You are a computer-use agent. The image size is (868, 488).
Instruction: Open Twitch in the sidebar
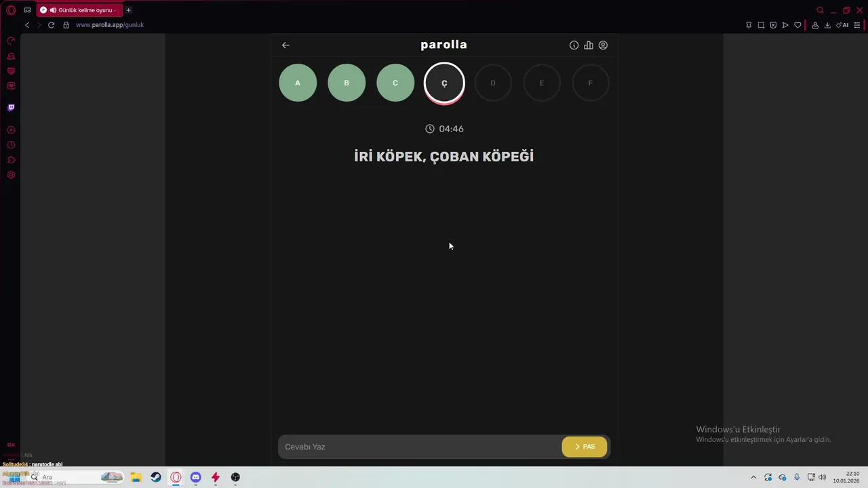(x=11, y=108)
